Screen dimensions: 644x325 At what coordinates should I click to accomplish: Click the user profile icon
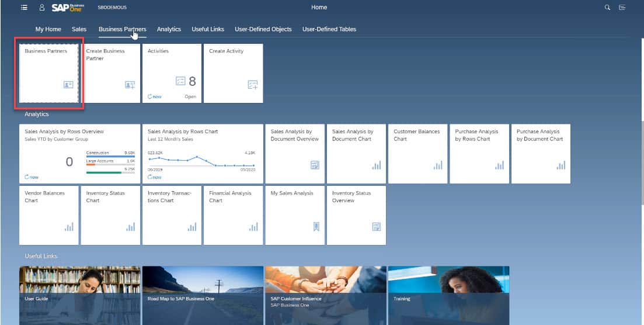(x=41, y=8)
